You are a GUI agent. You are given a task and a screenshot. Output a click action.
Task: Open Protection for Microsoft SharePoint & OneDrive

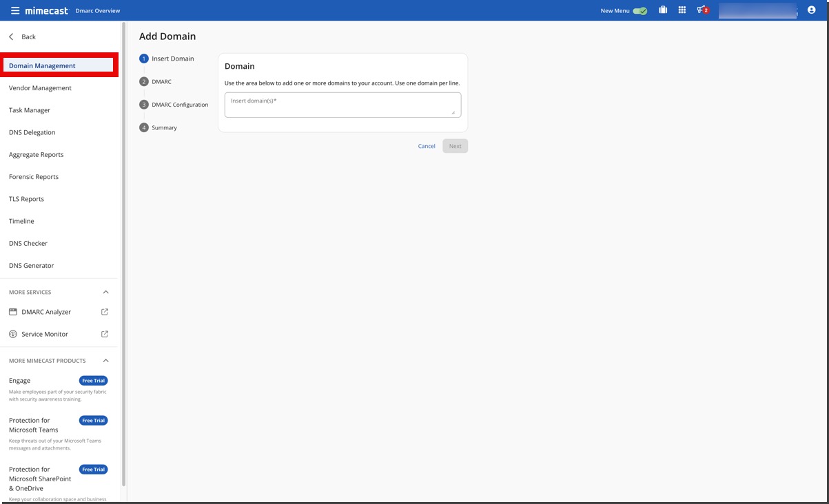coord(40,479)
